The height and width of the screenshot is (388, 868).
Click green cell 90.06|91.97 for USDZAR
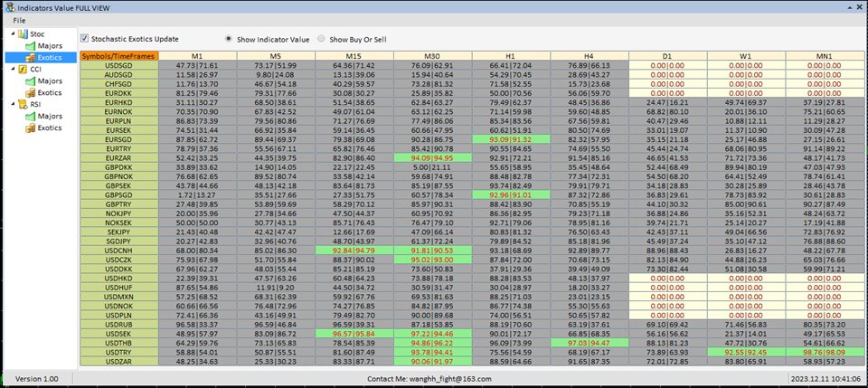coord(433,362)
